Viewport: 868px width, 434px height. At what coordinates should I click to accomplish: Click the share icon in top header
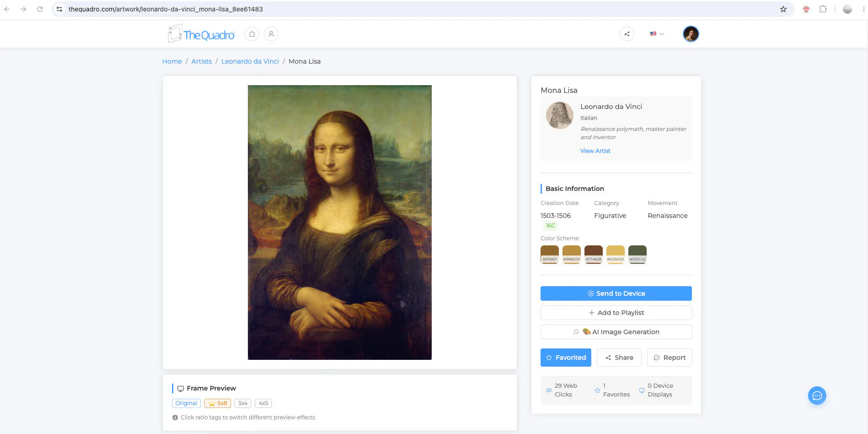click(627, 34)
